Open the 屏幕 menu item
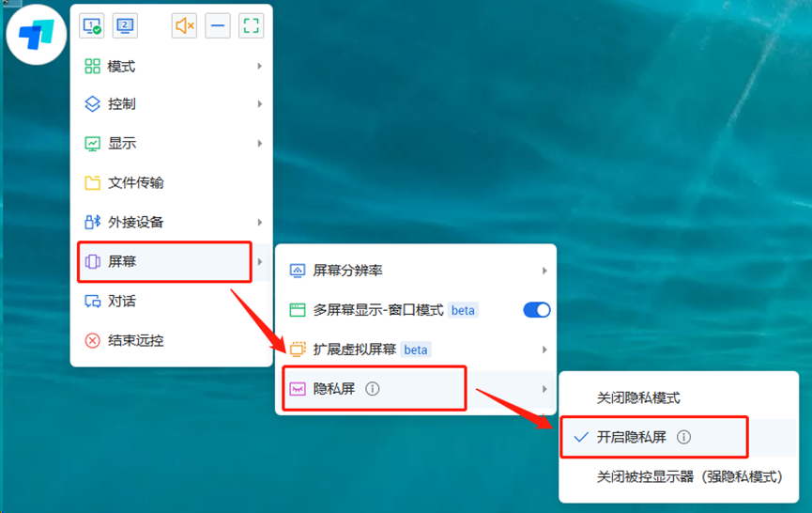The image size is (812, 513). click(x=172, y=262)
